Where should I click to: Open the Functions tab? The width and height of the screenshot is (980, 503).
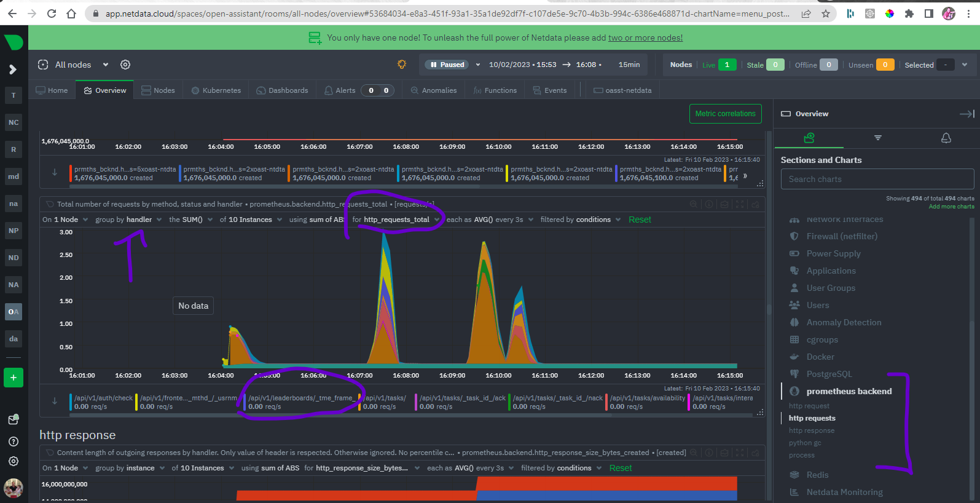point(495,90)
